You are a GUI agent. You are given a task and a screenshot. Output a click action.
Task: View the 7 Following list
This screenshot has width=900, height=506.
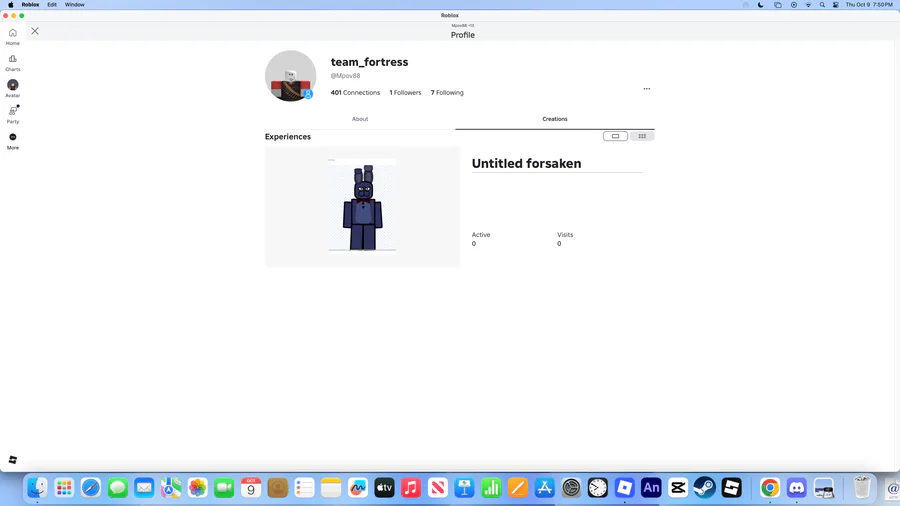447,92
